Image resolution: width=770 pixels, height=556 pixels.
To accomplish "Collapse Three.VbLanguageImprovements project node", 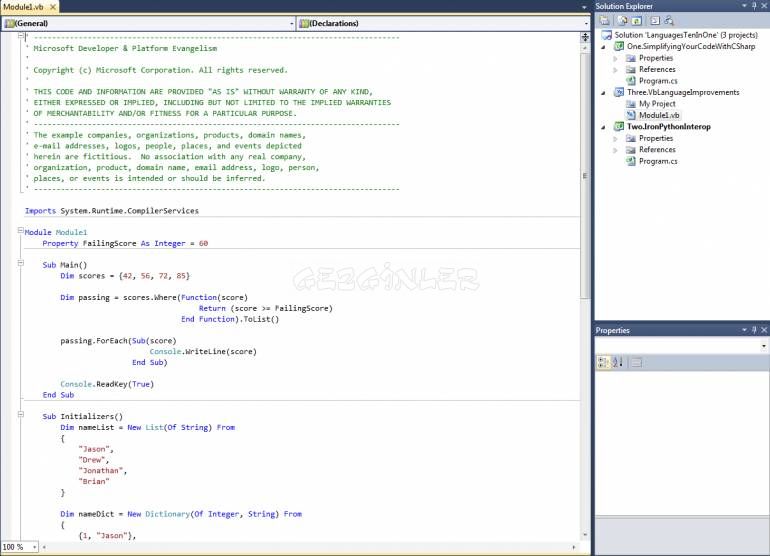I will [x=604, y=92].
